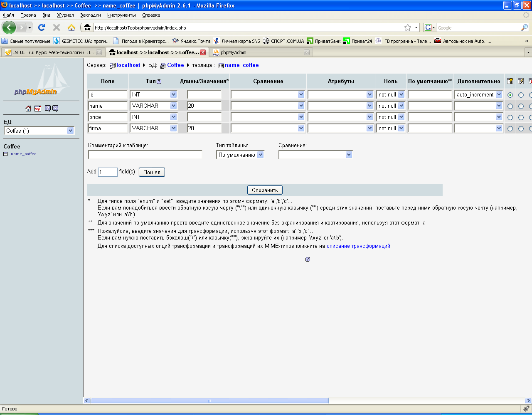Viewport: 532px width, 415px height.
Task: Open the table Сравнение collation dropdown
Action: [x=316, y=155]
